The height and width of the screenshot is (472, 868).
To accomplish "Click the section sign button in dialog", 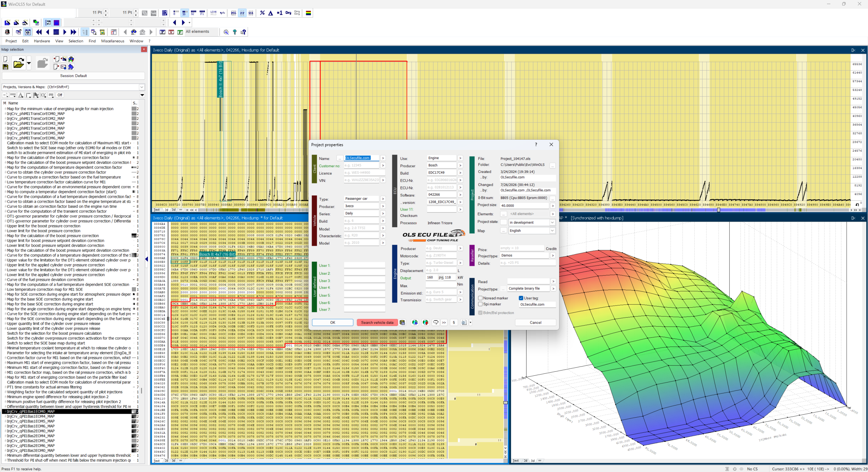I will coord(454,322).
